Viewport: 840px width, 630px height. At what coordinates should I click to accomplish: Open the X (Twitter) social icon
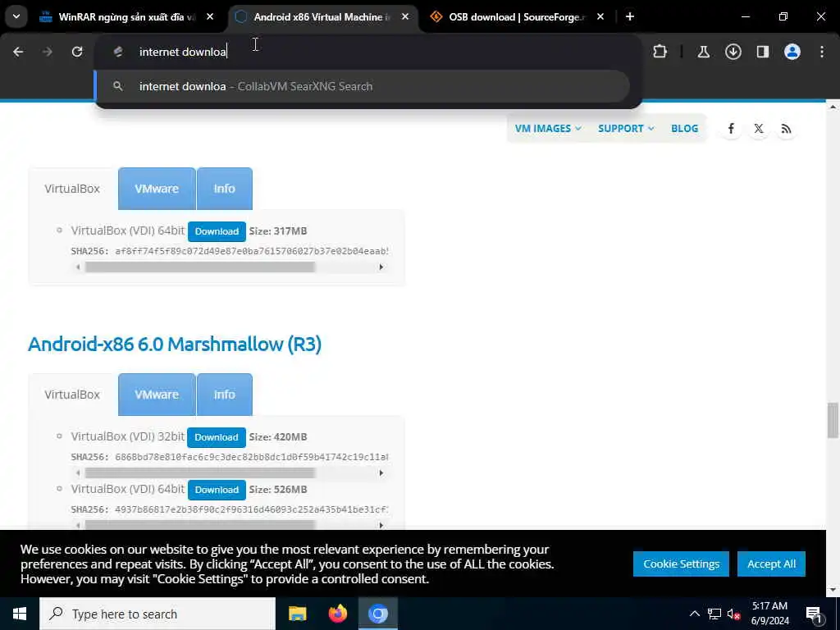(x=759, y=129)
